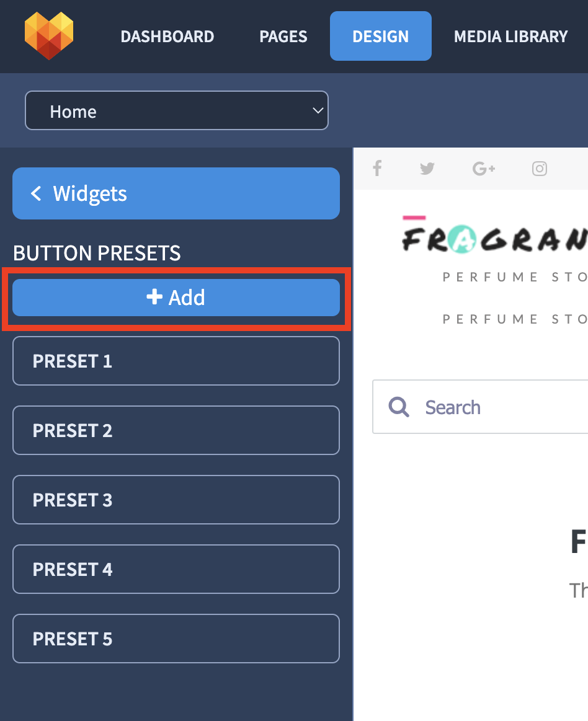
Task: Click the Home dropdown arrow
Action: (318, 110)
